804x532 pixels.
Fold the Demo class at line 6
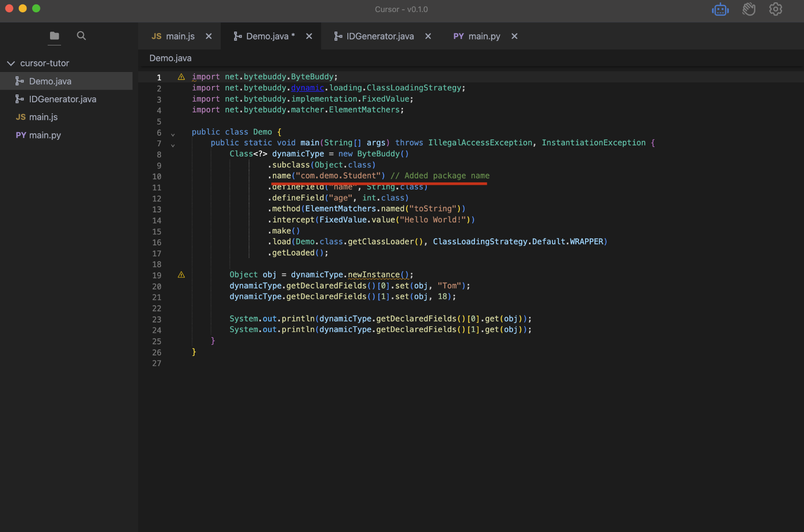(x=173, y=134)
